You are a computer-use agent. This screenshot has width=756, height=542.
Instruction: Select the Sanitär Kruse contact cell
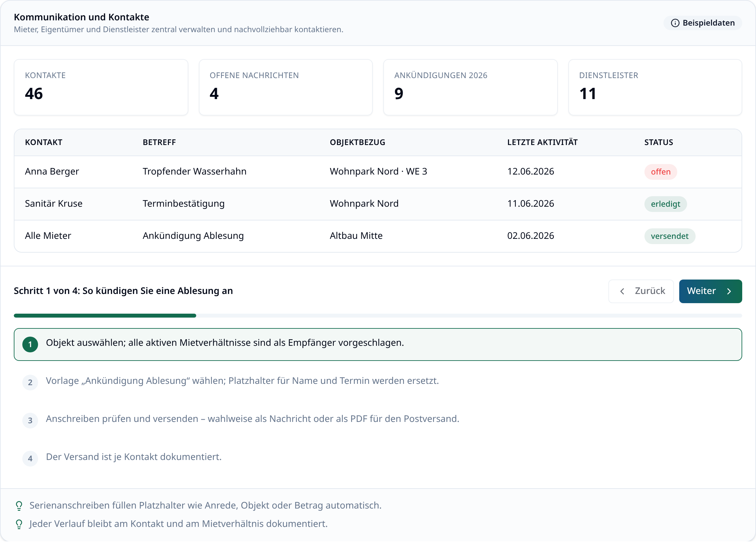tap(54, 204)
